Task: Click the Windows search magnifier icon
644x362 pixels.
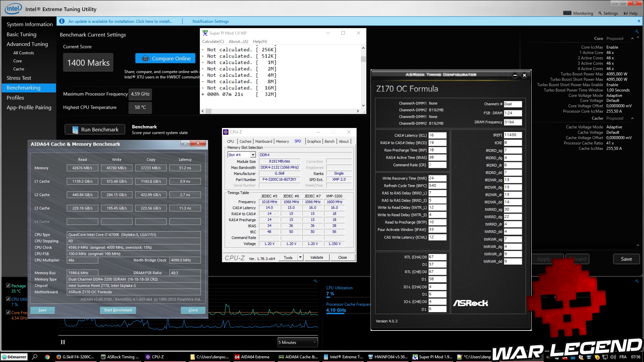Action: (35, 357)
